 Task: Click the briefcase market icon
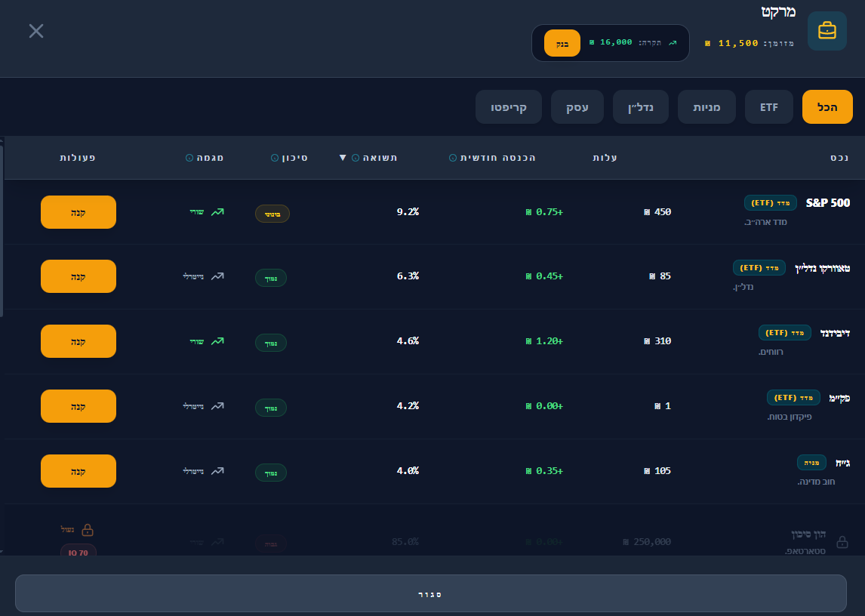coord(827,31)
